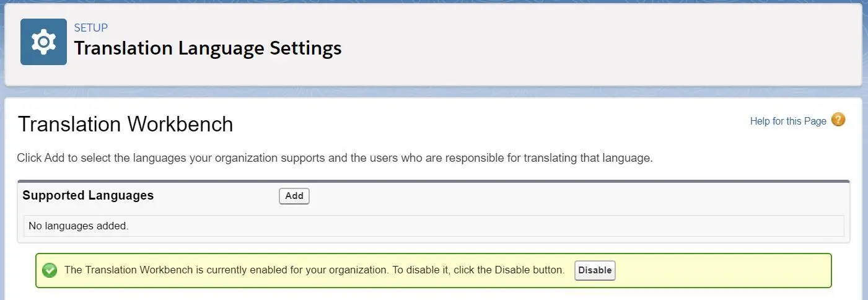Click the green checkmark status icon
Viewport: 868px width, 300px height.
click(x=50, y=270)
